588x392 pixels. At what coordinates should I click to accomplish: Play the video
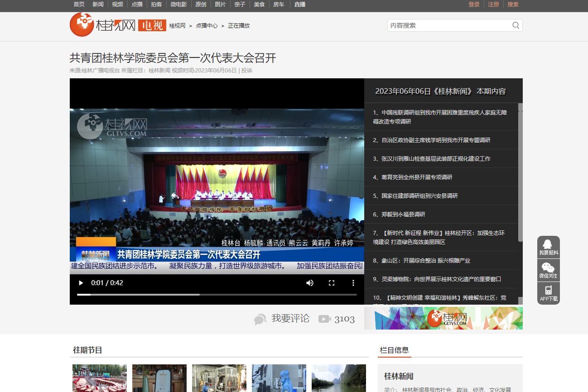pos(81,283)
